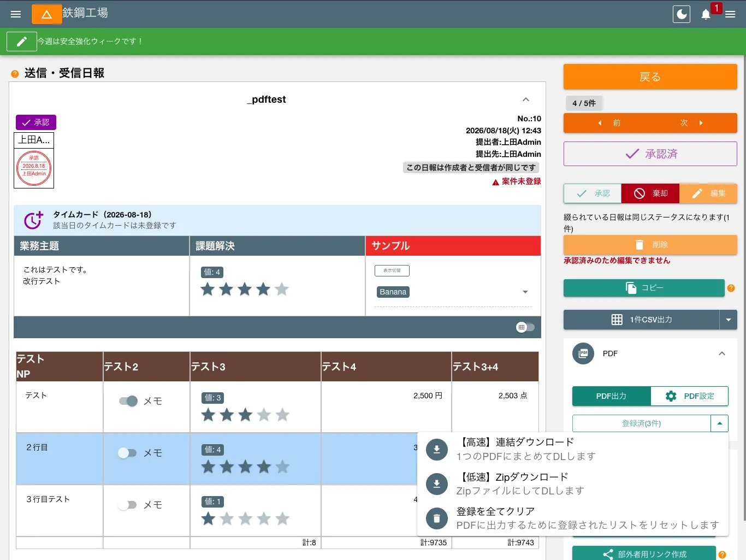Open the CSV output dropdown arrow
This screenshot has width=746, height=560.
click(729, 320)
